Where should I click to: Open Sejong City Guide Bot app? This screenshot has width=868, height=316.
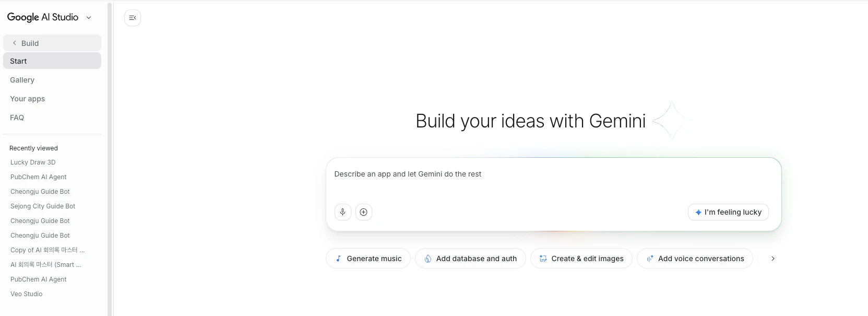(43, 206)
